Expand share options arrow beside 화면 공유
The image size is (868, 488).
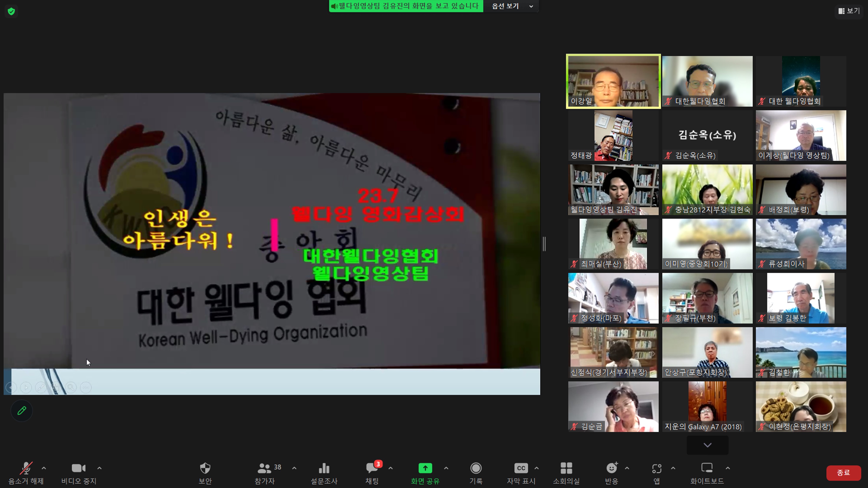[446, 468]
